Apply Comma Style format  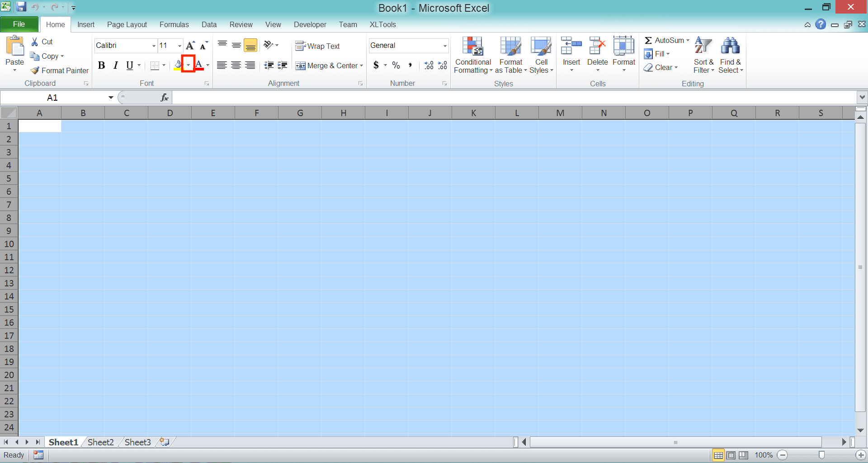coord(410,65)
